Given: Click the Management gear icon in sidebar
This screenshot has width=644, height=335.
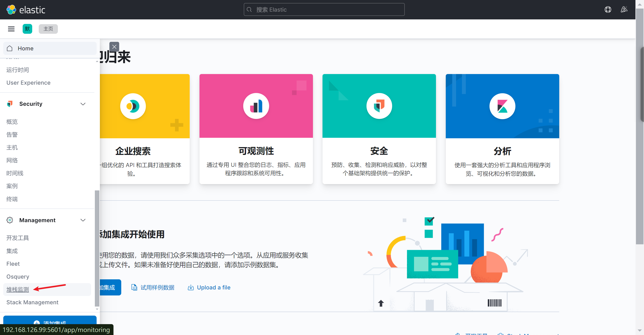Looking at the screenshot, I should pyautogui.click(x=10, y=220).
